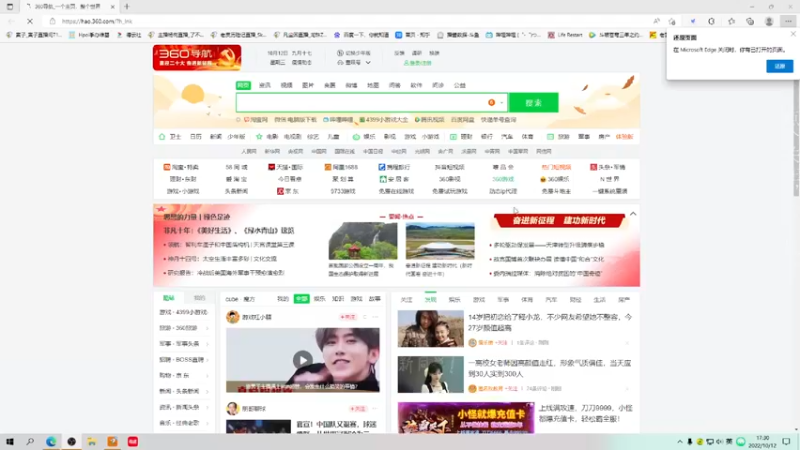Click the 天猫·国际 site icon
This screenshot has width=800, height=450.
[x=271, y=167]
